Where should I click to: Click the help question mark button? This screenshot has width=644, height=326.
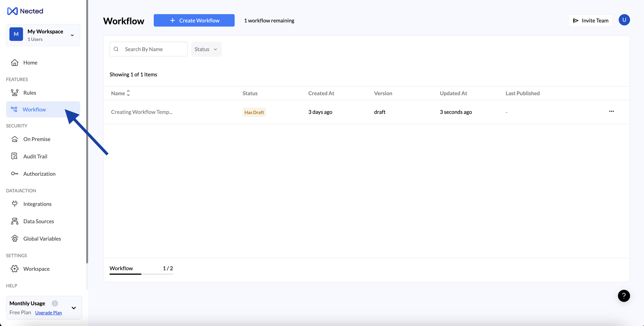[623, 296]
